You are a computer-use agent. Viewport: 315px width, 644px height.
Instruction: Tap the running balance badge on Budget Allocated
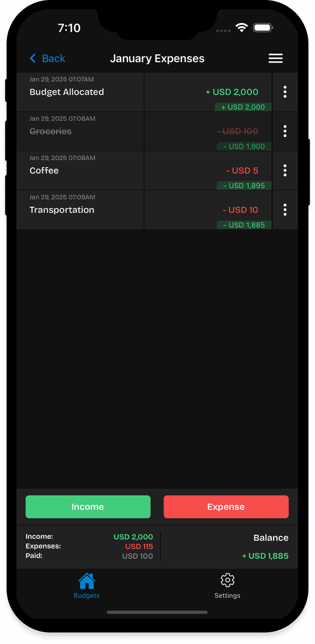point(243,107)
